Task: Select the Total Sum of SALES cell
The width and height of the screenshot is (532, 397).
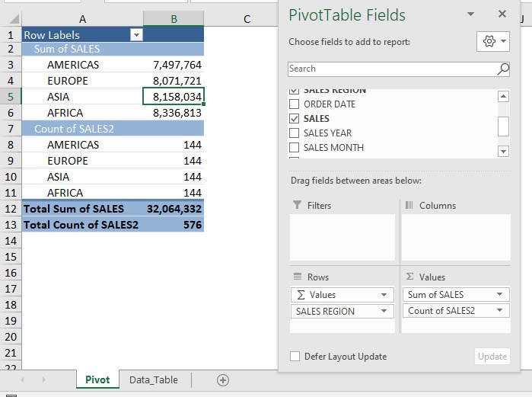Action: click(x=82, y=209)
